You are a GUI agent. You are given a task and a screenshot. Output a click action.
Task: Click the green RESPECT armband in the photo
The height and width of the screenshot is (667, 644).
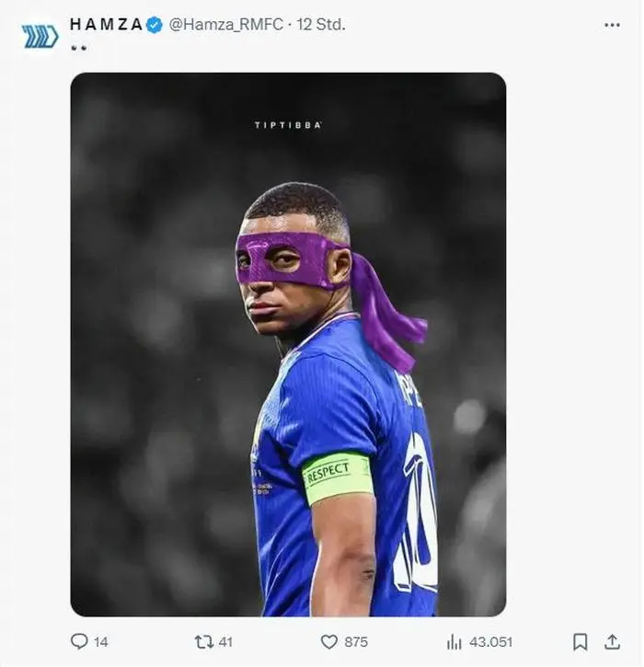pyautogui.click(x=337, y=476)
